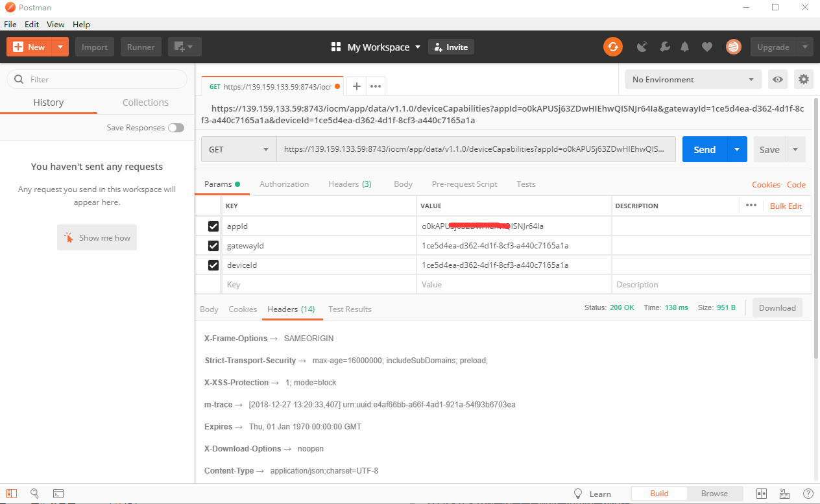Open the request Body tab
The width and height of the screenshot is (820, 504).
403,184
